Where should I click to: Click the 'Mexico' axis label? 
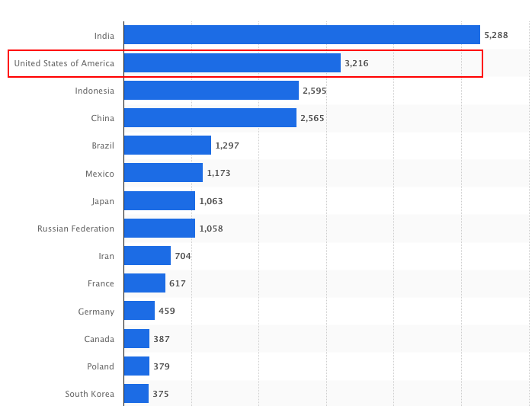tap(100, 174)
